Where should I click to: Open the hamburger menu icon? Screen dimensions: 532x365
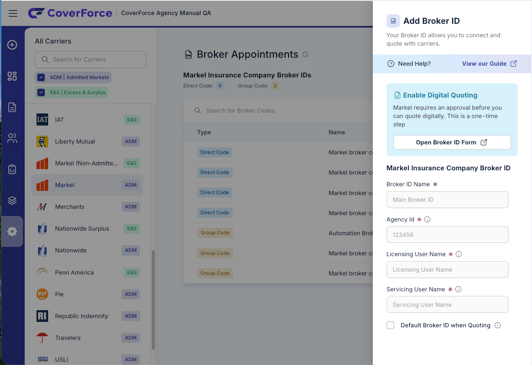pyautogui.click(x=13, y=13)
